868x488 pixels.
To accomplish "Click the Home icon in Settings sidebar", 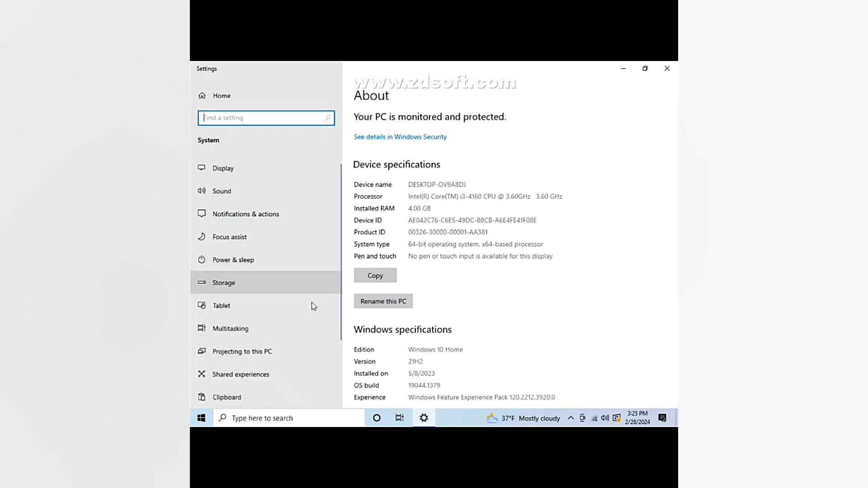I will coord(202,96).
